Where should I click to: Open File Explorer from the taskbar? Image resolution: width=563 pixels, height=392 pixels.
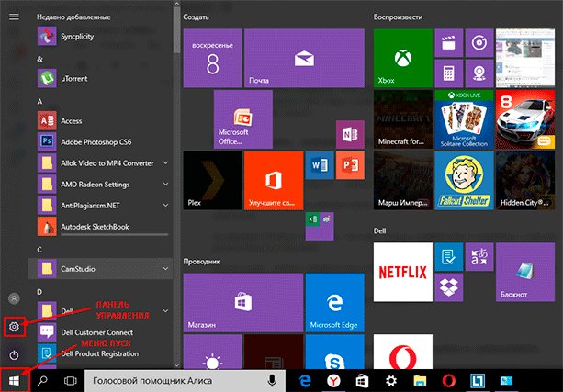click(x=420, y=380)
